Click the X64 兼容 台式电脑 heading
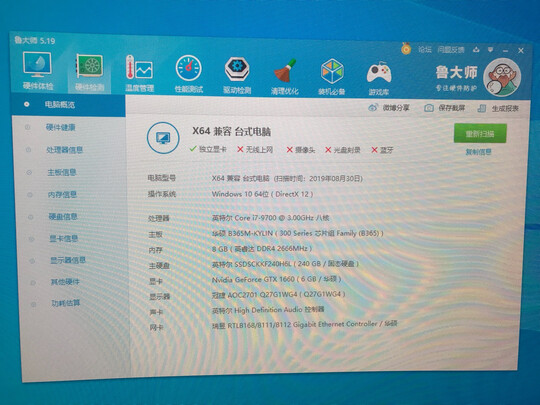 click(x=231, y=131)
